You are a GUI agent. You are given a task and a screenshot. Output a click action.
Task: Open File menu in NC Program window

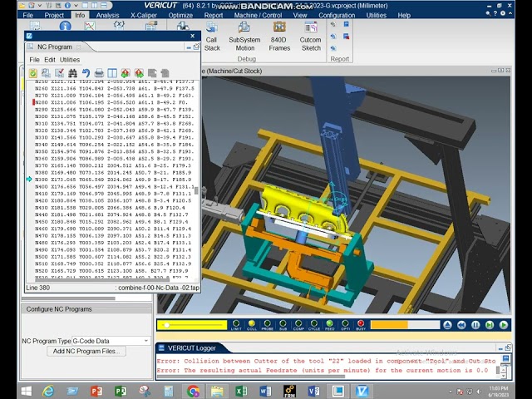pos(34,60)
